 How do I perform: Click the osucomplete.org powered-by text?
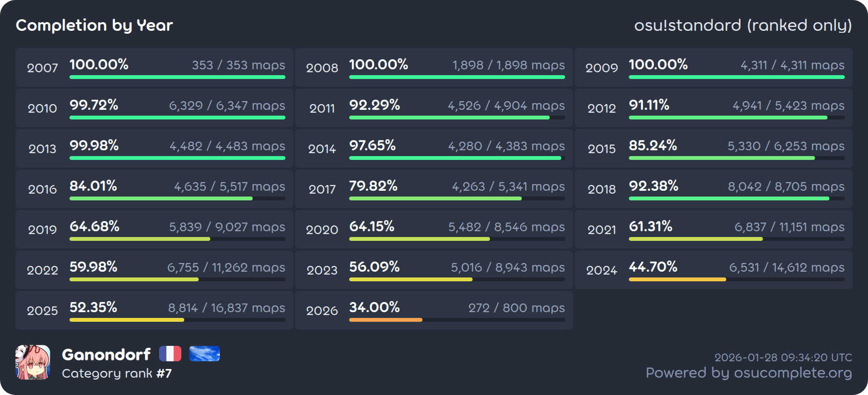click(x=748, y=373)
